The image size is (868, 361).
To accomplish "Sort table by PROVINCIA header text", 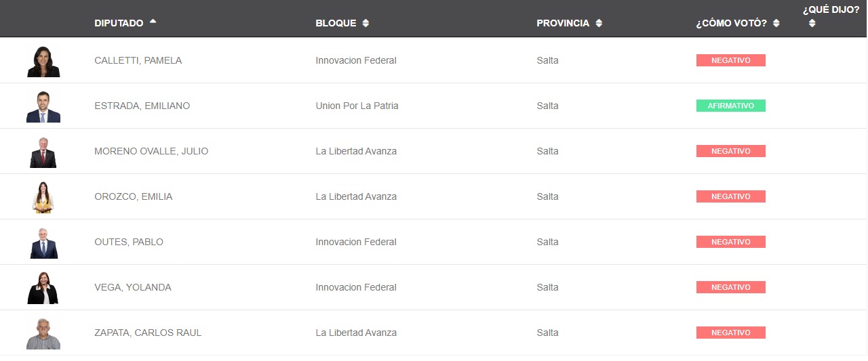I will (x=563, y=23).
